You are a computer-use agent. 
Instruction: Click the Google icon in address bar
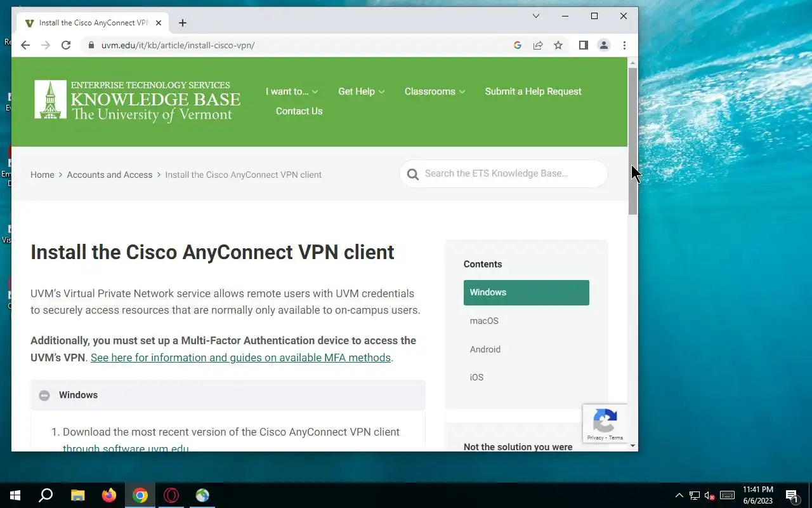tap(518, 45)
